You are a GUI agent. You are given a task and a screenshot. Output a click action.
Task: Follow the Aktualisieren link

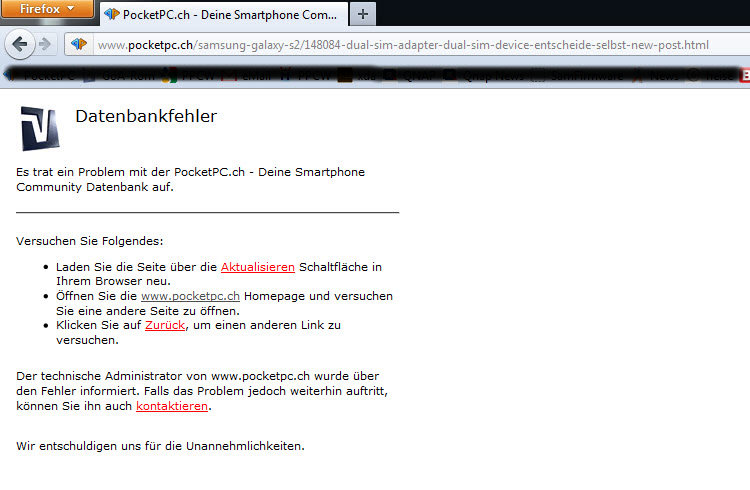[x=258, y=267]
